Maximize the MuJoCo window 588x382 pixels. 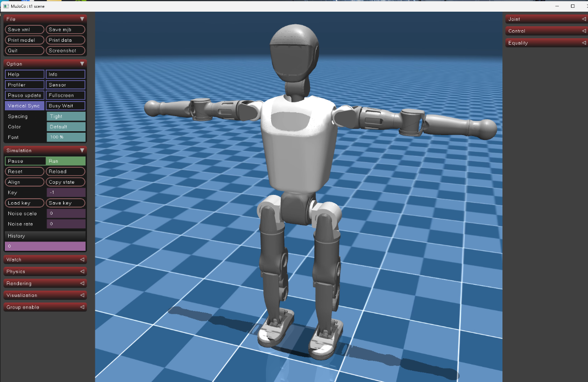pos(573,6)
